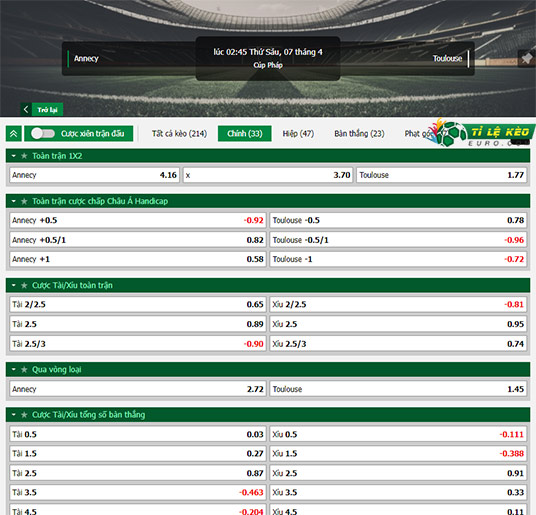Select Xỉu 3.5 at 0.33 odds

click(398, 492)
